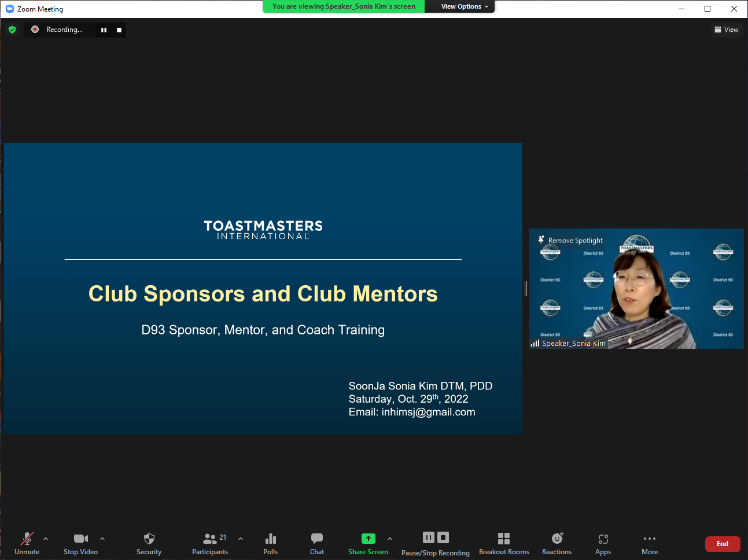Click Remove Spotlight on speaker video
Screen dimensions: 748x560
pos(571,240)
